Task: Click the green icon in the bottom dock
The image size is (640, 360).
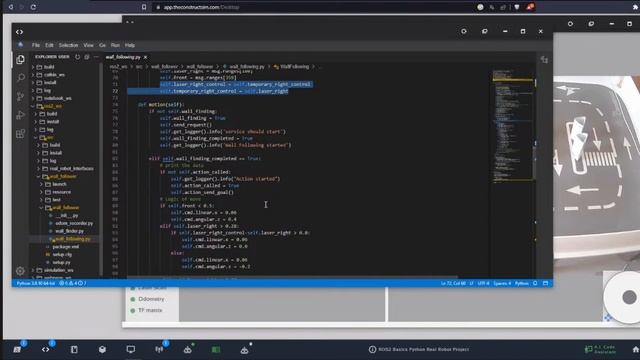Action: (216, 349)
